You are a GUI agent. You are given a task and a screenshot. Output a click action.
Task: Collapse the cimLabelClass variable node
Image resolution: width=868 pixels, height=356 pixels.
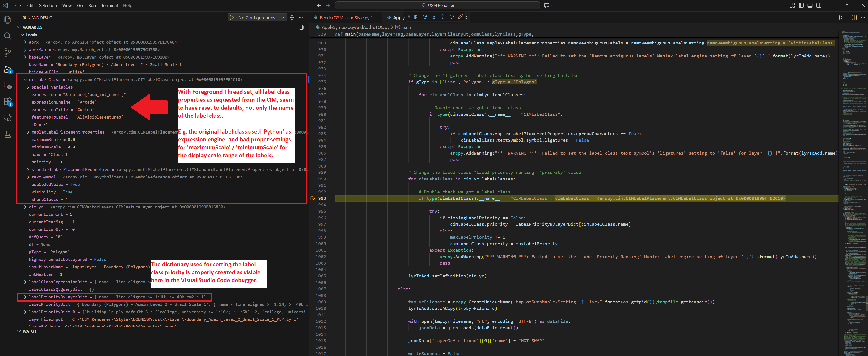[25, 79]
